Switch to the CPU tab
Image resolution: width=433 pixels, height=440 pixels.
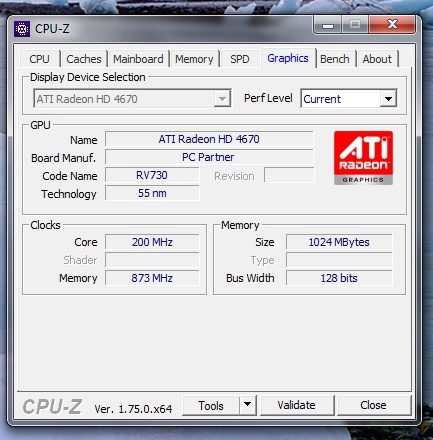point(39,59)
